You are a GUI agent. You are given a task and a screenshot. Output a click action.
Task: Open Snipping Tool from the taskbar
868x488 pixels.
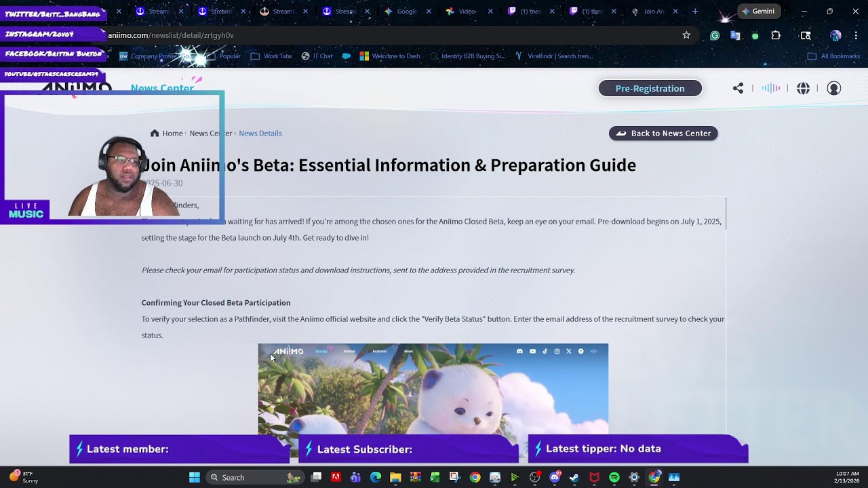point(454,477)
